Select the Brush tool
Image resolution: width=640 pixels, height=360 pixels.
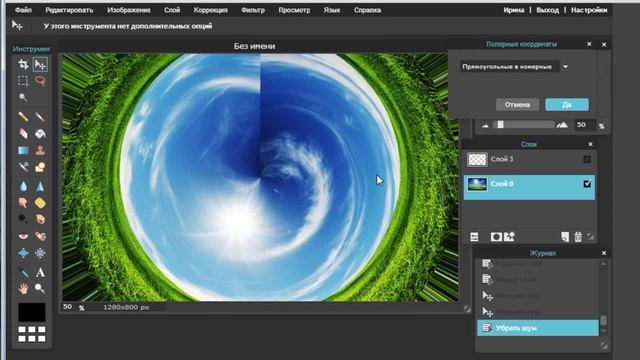(40, 117)
